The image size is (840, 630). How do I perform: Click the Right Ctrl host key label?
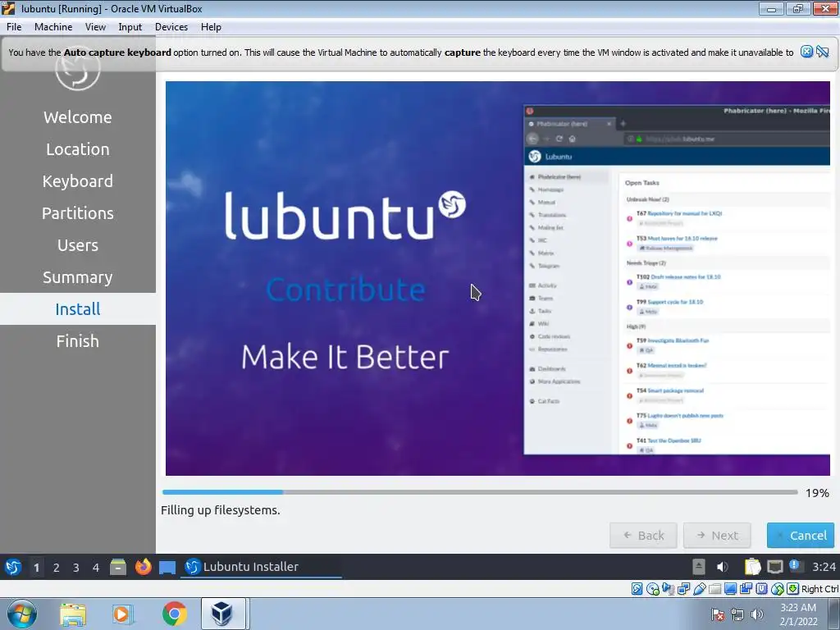[820, 589]
